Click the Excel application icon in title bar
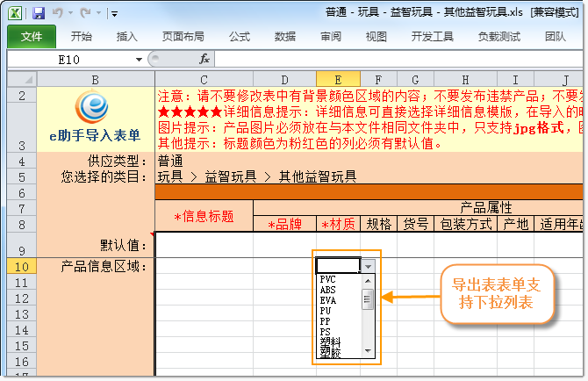The width and height of the screenshot is (588, 381). tap(17, 13)
